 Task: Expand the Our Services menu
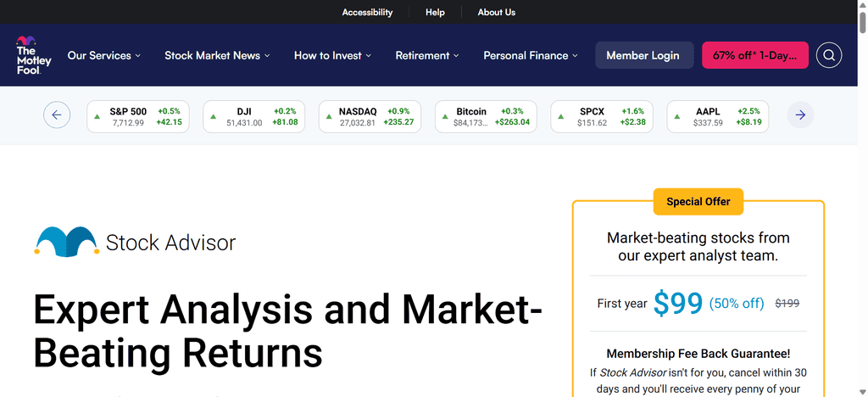click(104, 55)
